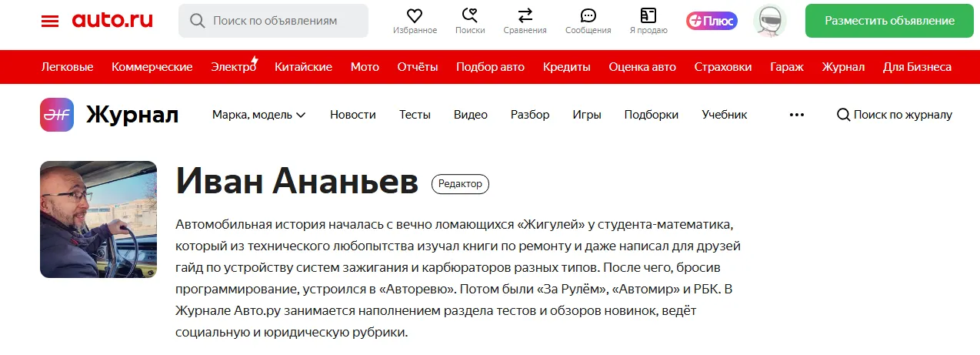The image size is (980, 355).
Task: Open the Плюс subscription badge
Action: [x=712, y=21]
